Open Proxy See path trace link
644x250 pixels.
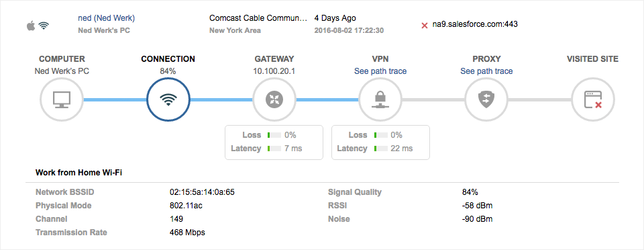pos(486,71)
